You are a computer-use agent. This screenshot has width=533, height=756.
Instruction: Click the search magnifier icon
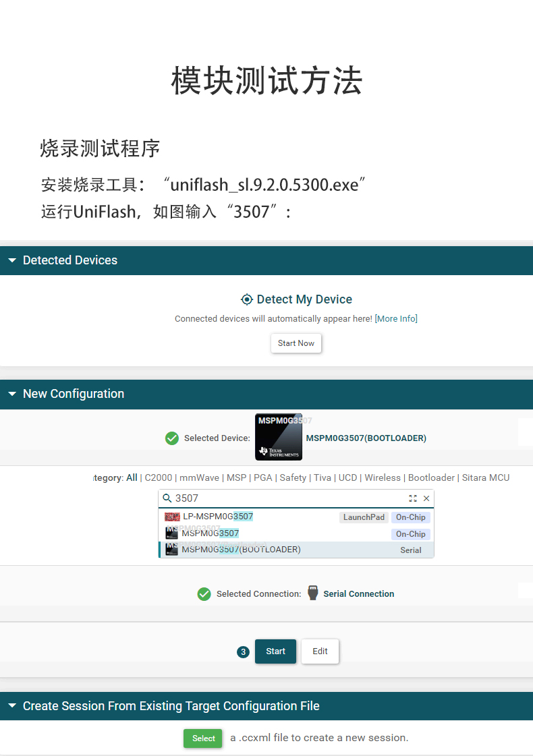tap(167, 498)
